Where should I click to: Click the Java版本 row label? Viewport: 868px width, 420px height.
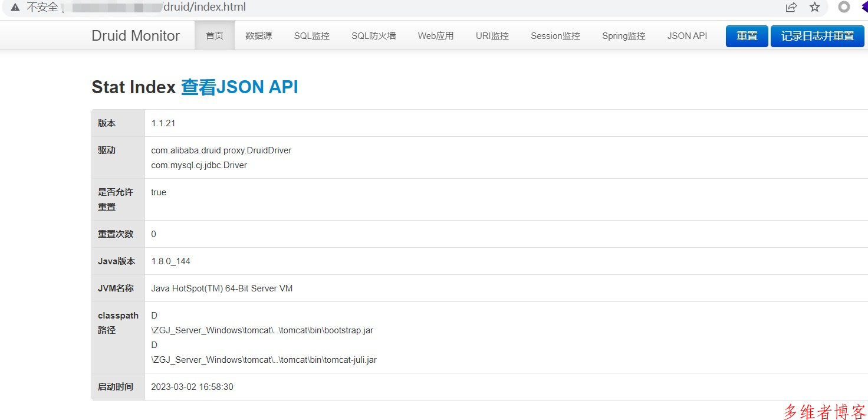click(x=116, y=261)
